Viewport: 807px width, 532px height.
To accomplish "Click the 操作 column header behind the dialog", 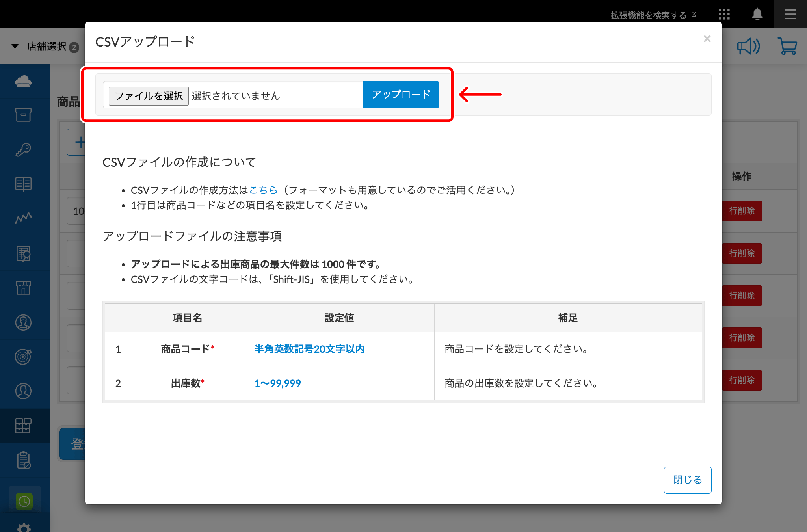I will (742, 177).
